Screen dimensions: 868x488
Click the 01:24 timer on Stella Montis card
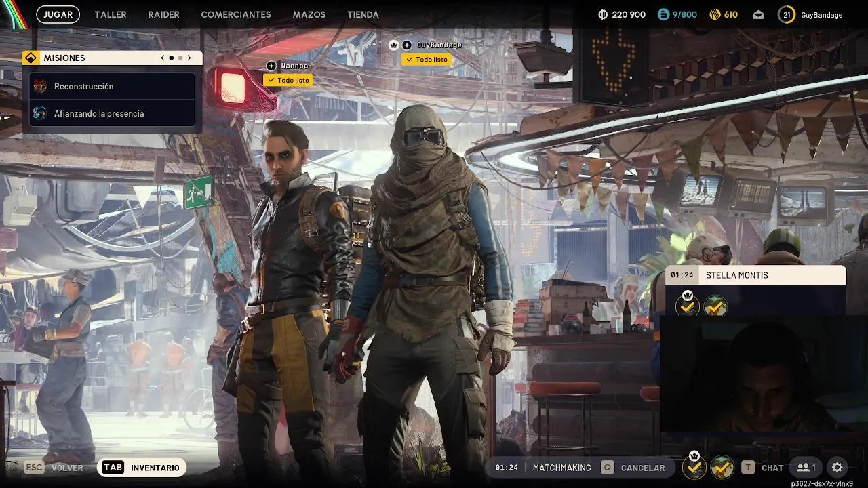pyautogui.click(x=682, y=275)
